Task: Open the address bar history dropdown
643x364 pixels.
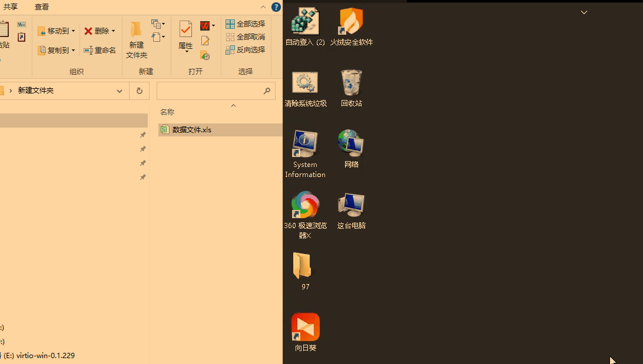Action: click(x=120, y=91)
